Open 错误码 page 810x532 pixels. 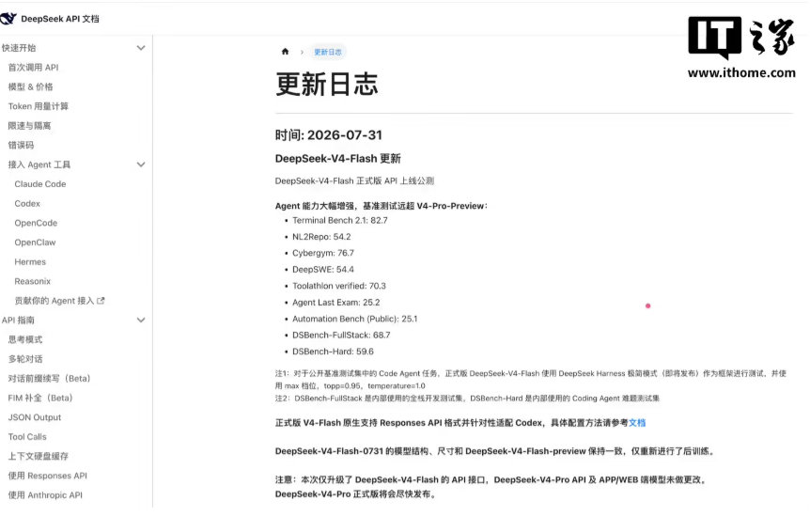(21, 145)
